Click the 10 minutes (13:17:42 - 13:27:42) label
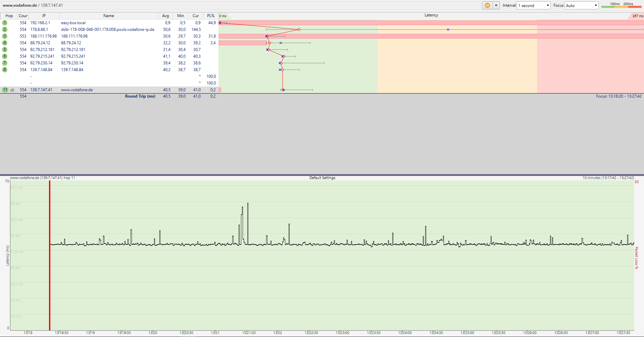This screenshot has width=644, height=337. [608, 178]
